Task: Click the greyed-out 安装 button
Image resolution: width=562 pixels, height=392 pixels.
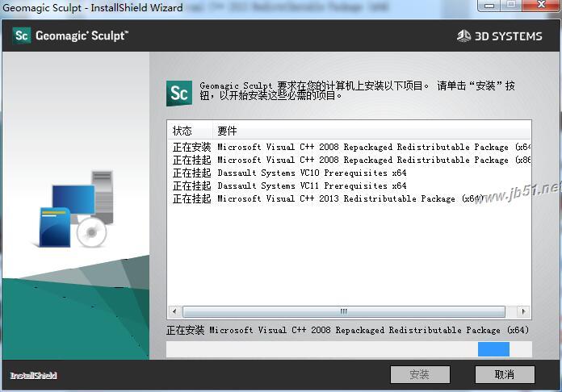Action: click(x=420, y=374)
